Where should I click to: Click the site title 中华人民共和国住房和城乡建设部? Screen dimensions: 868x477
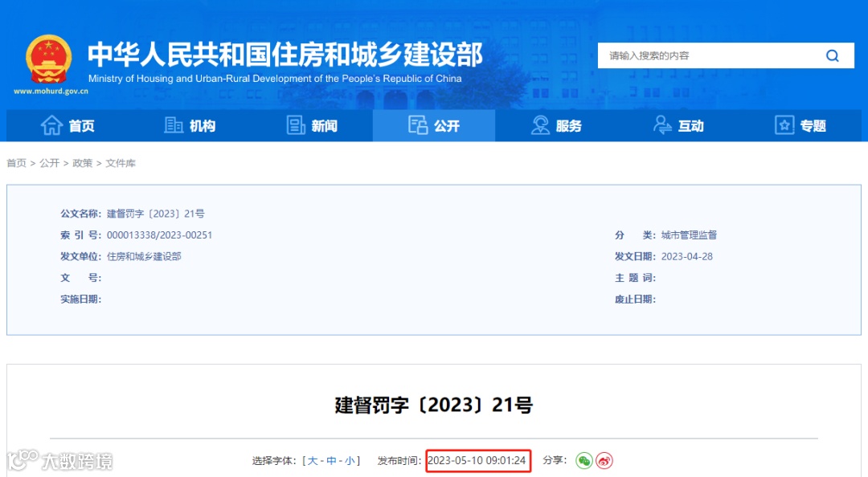[x=285, y=55]
